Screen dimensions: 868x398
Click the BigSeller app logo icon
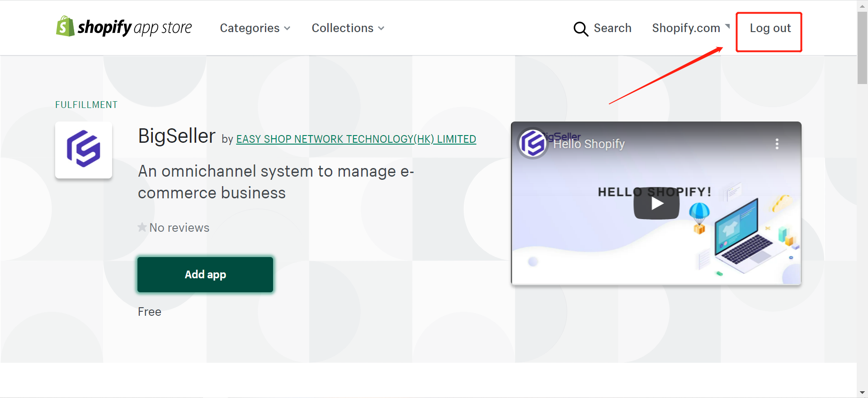point(84,150)
